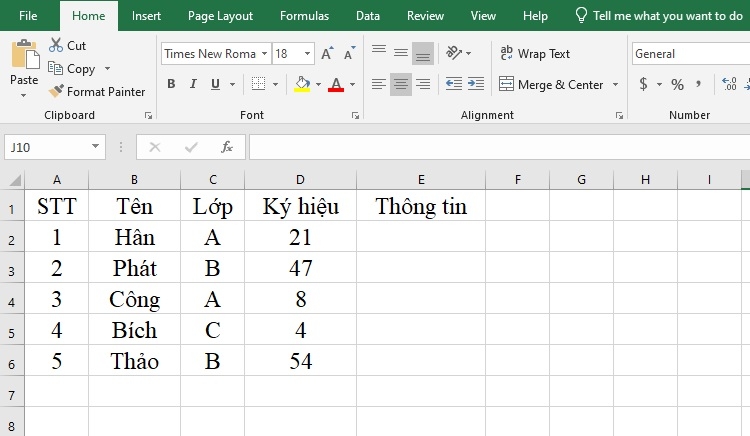750x436 pixels.
Task: Apply accounting dollar number format
Action: coord(643,85)
